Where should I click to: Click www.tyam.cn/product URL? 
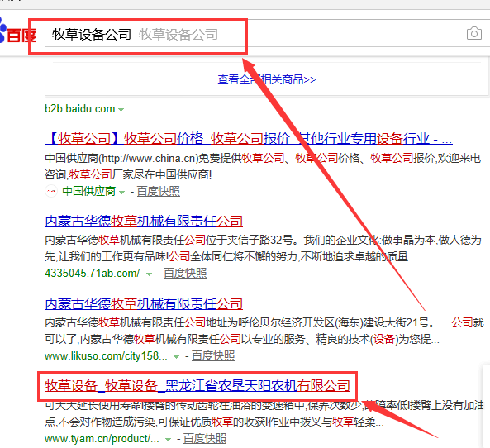pyautogui.click(x=102, y=439)
